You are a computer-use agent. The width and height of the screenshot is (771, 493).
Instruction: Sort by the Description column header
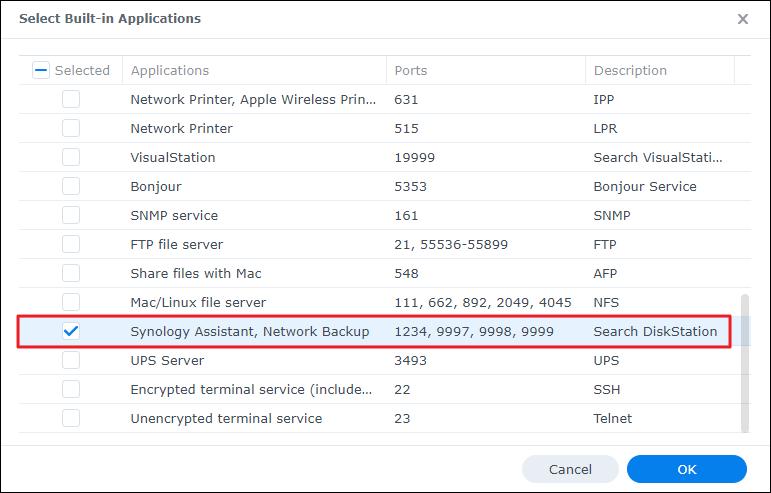[x=660, y=70]
